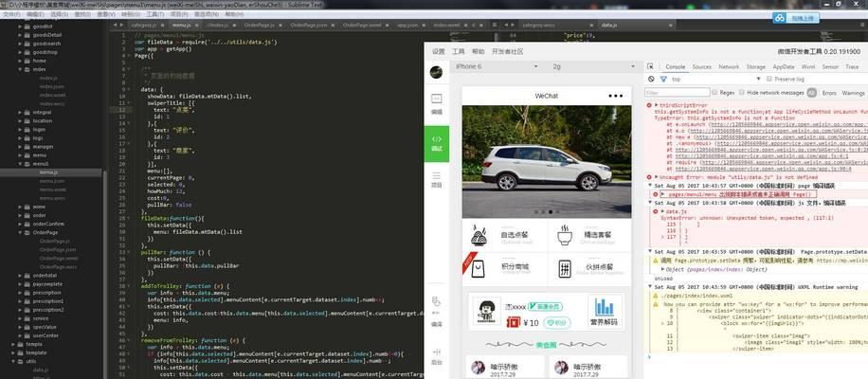Open index.wxml file in the sidebar tree
868x379 pixels.
[52, 95]
